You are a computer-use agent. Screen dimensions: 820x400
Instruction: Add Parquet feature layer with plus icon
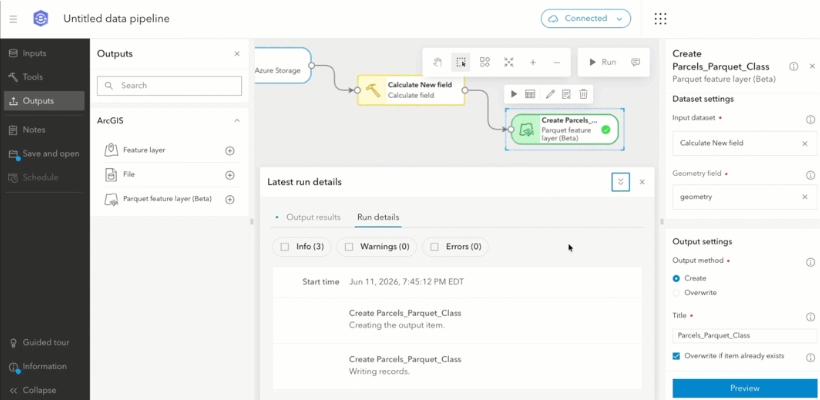pos(230,199)
